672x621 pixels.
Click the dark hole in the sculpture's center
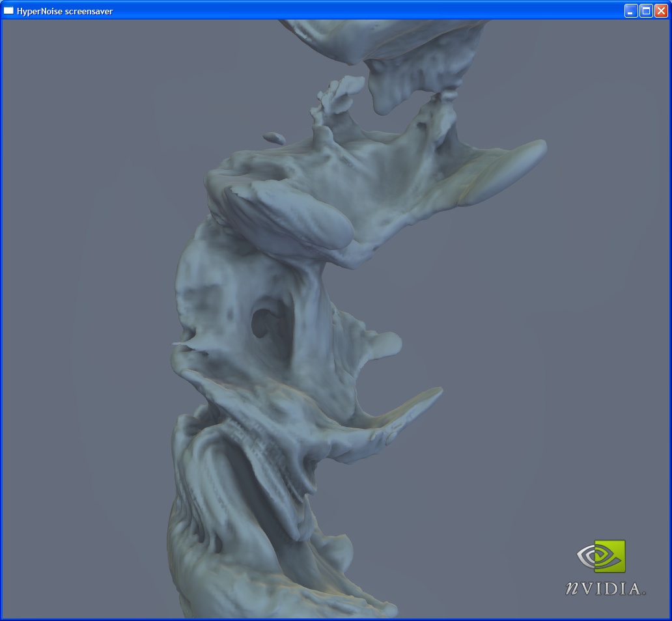point(263,322)
